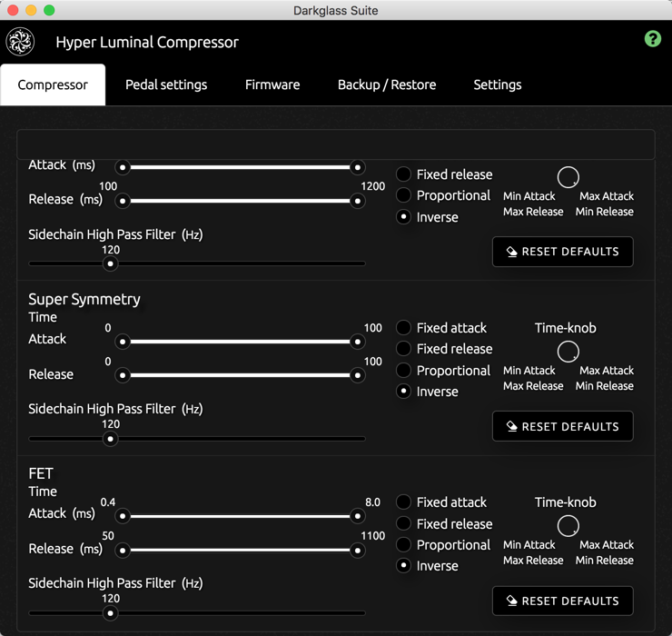Select Inverse radio in Super Symmetry

pyautogui.click(x=403, y=391)
